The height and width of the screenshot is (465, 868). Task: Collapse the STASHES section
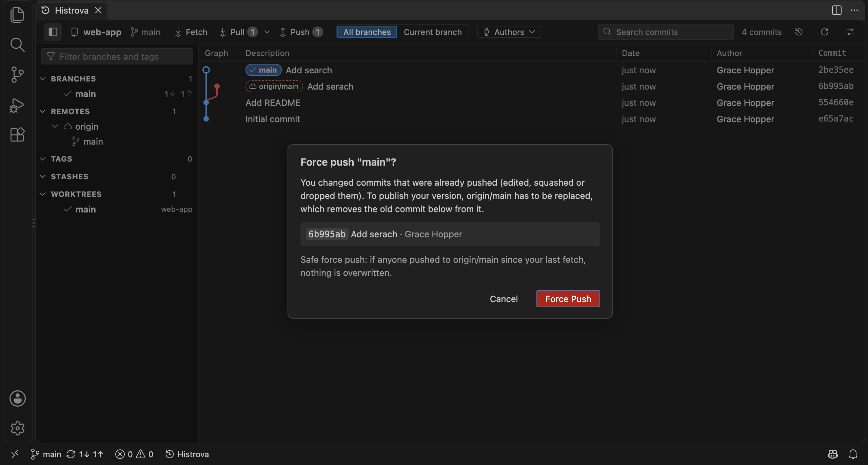pos(43,176)
